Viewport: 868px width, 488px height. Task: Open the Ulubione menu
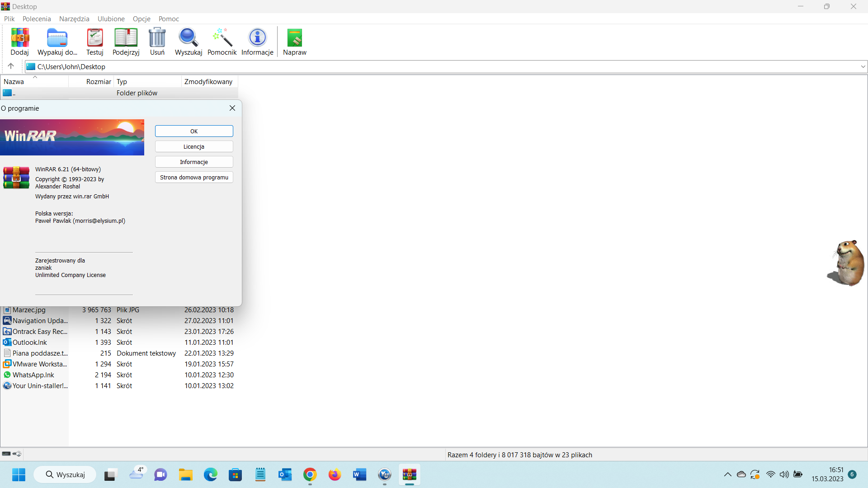coord(111,19)
